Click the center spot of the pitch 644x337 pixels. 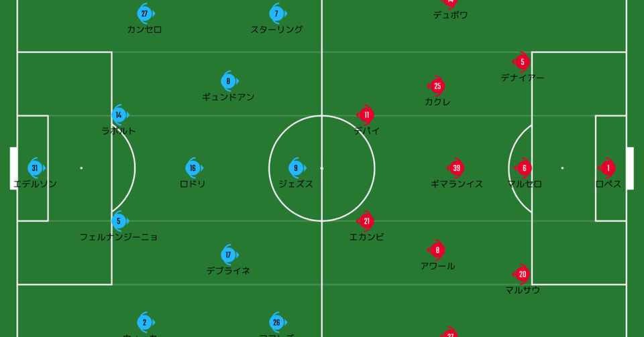(321, 168)
